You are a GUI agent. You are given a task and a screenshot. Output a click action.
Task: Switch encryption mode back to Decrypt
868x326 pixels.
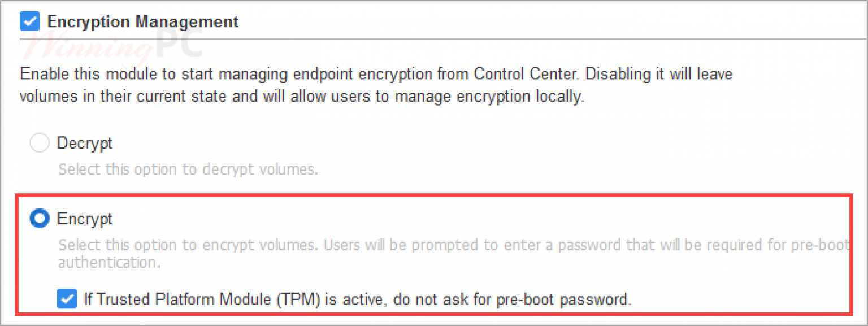(x=40, y=143)
